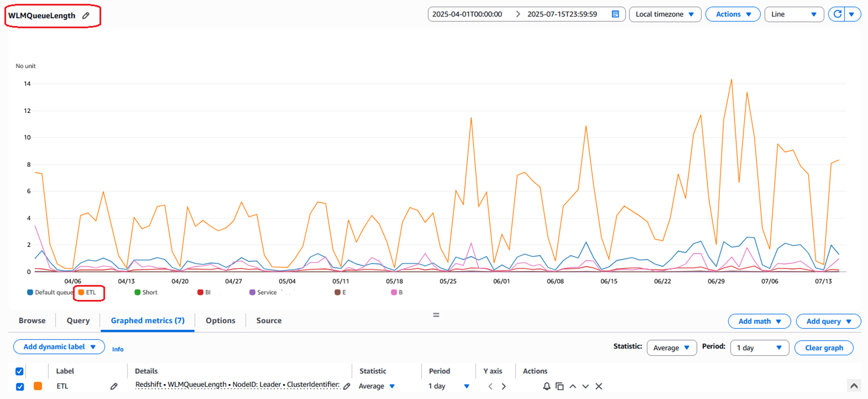Open the calendar date picker icon
The height and width of the screenshot is (399, 868).
point(615,14)
